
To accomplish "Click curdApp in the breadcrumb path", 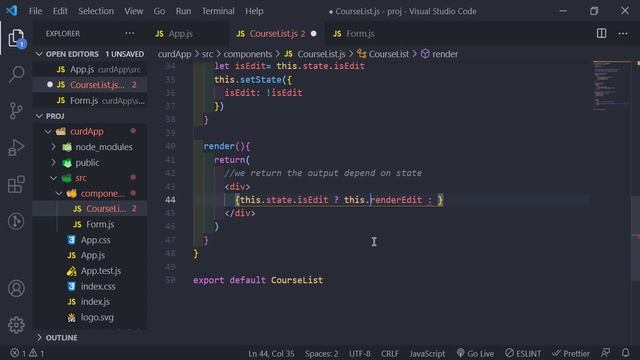I will (x=174, y=54).
